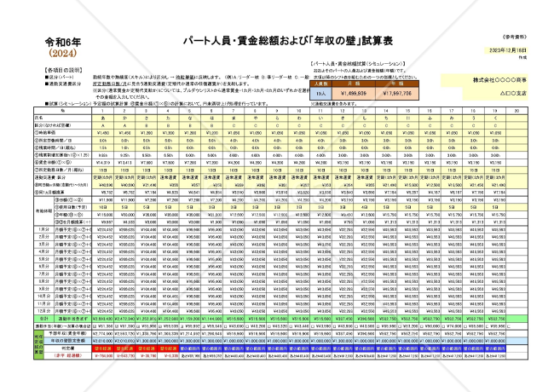Click column number header 20
The height and width of the screenshot is (392, 554).
[516, 111]
